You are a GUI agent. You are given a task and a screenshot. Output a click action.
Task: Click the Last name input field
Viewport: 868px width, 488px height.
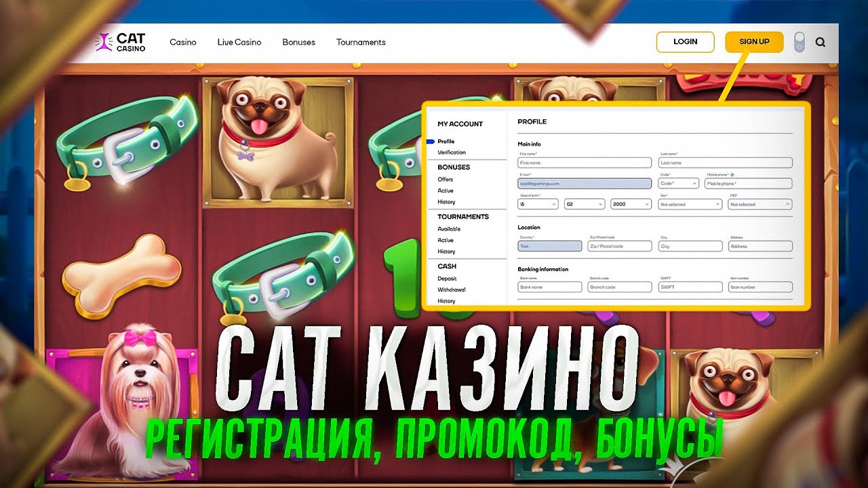tap(726, 163)
